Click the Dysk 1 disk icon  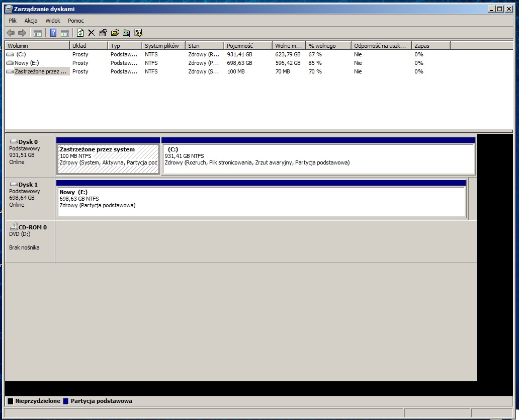pos(14,185)
